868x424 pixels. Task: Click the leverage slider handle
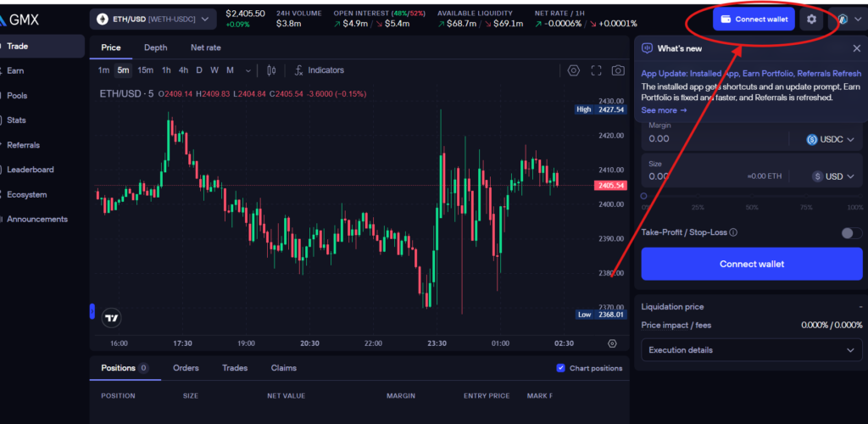(x=643, y=196)
